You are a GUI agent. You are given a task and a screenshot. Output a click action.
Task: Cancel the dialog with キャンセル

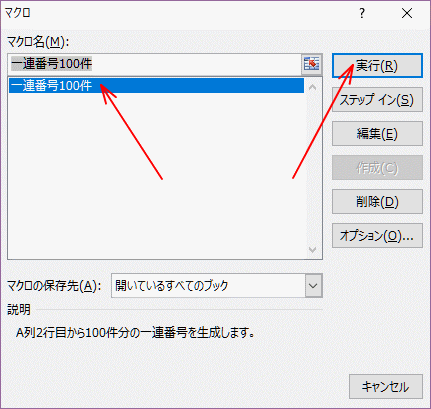[386, 387]
